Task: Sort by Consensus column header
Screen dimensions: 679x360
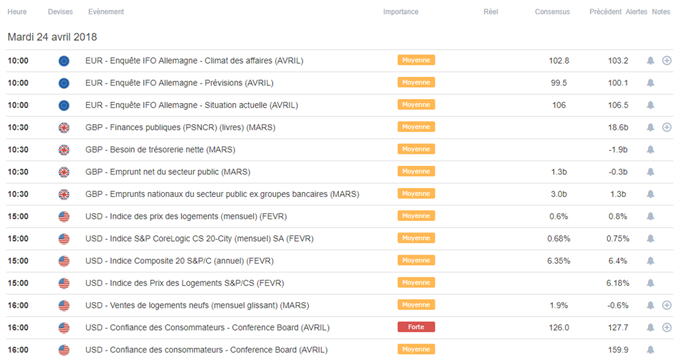Action: click(552, 12)
